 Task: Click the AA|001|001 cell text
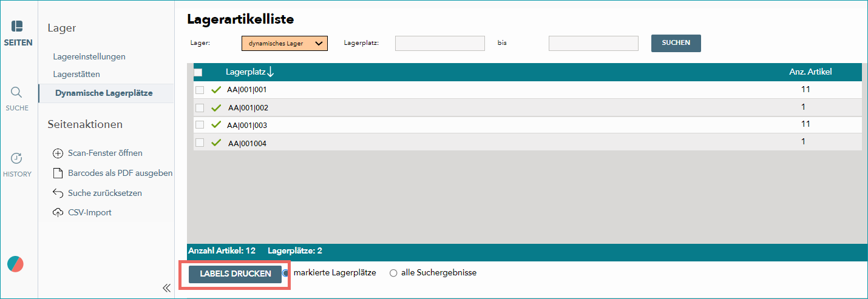(x=247, y=90)
